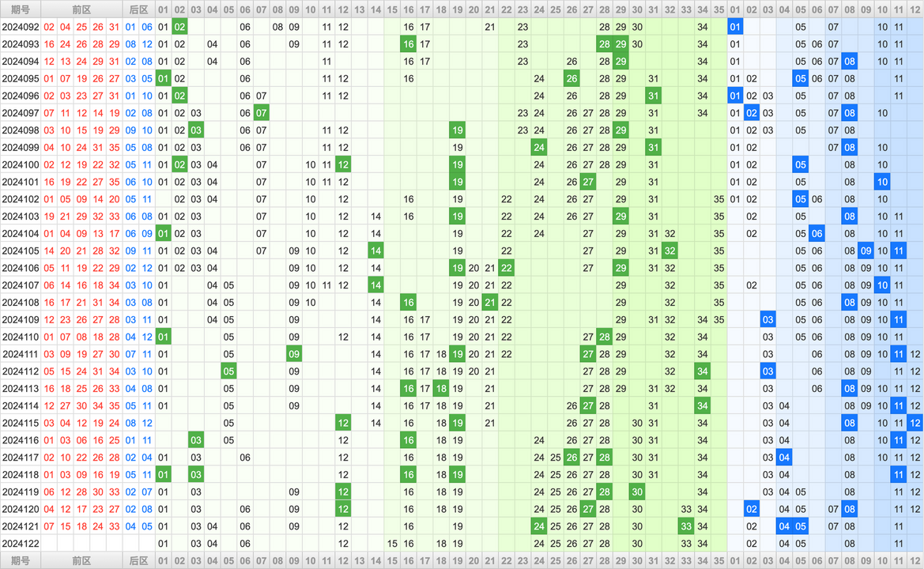Click unhighlighted 25 in row 2024117
Screen dimensions: 924x569
pyautogui.click(x=555, y=458)
